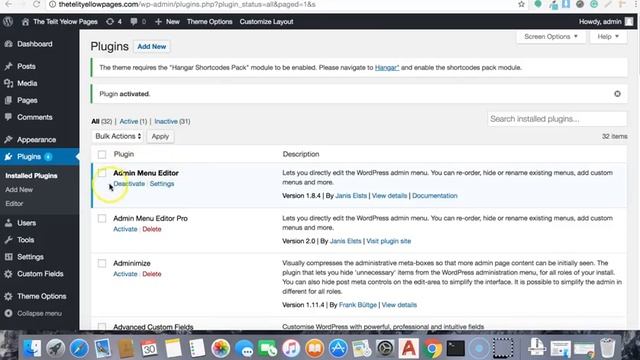The height and width of the screenshot is (360, 640).
Task: Open Finder from the dock
Action: pos(32,348)
